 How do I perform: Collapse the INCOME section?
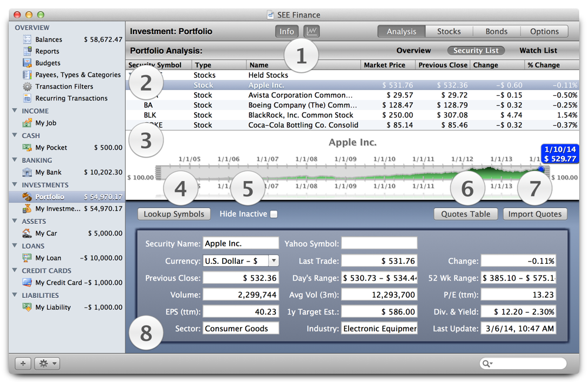[15, 110]
